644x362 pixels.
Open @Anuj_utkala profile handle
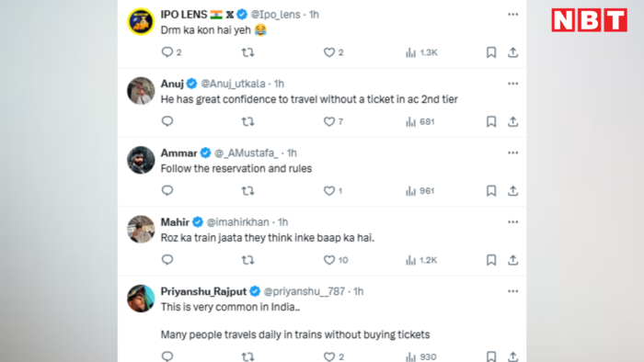[x=233, y=84]
